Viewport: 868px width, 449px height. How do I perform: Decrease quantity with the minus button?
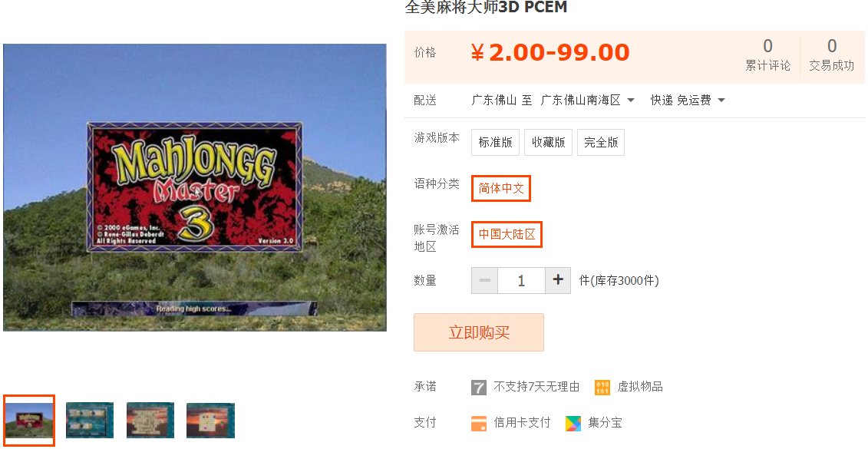pos(484,280)
